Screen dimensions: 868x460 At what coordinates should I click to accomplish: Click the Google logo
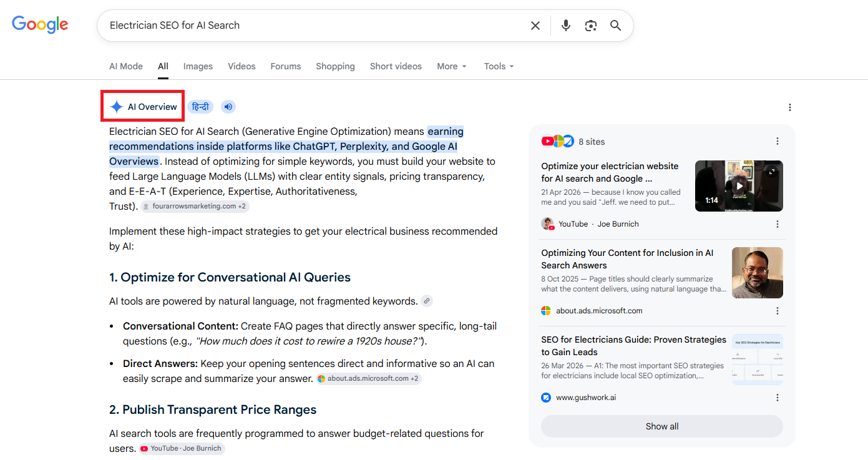point(40,25)
